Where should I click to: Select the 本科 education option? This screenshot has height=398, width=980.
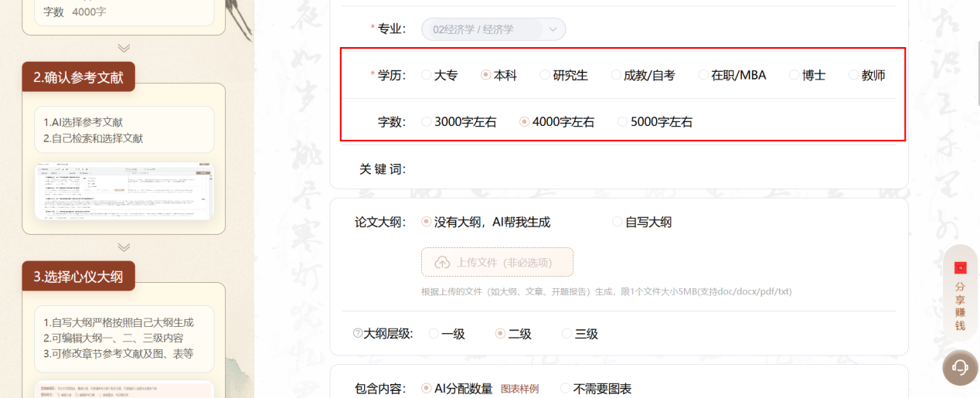point(486,75)
